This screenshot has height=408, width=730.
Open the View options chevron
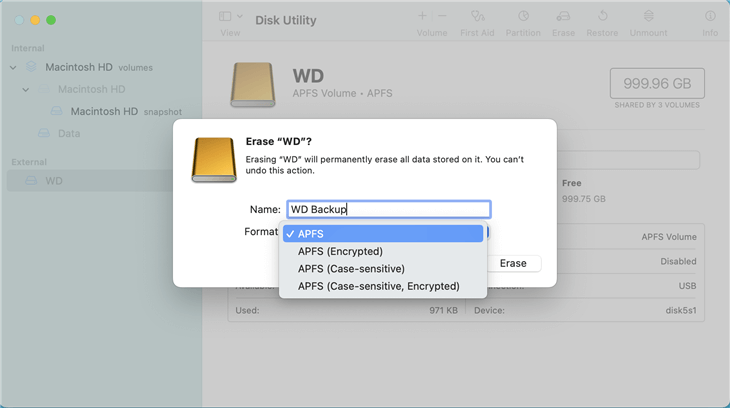coord(240,16)
